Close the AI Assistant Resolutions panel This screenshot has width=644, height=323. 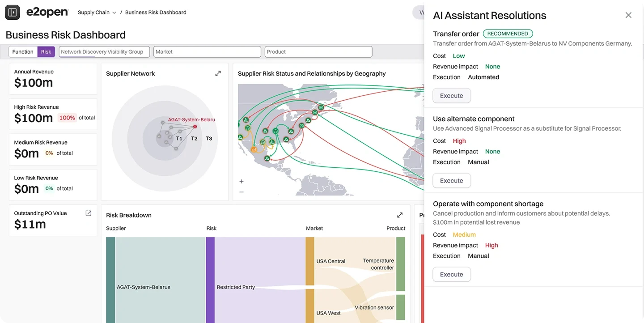click(x=628, y=15)
